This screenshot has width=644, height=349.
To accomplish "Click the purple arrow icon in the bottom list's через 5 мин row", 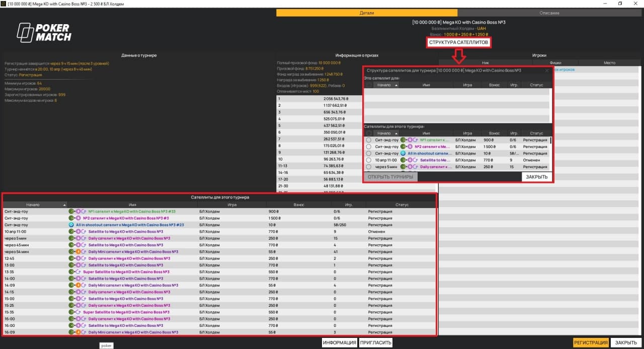I will tap(84, 238).
